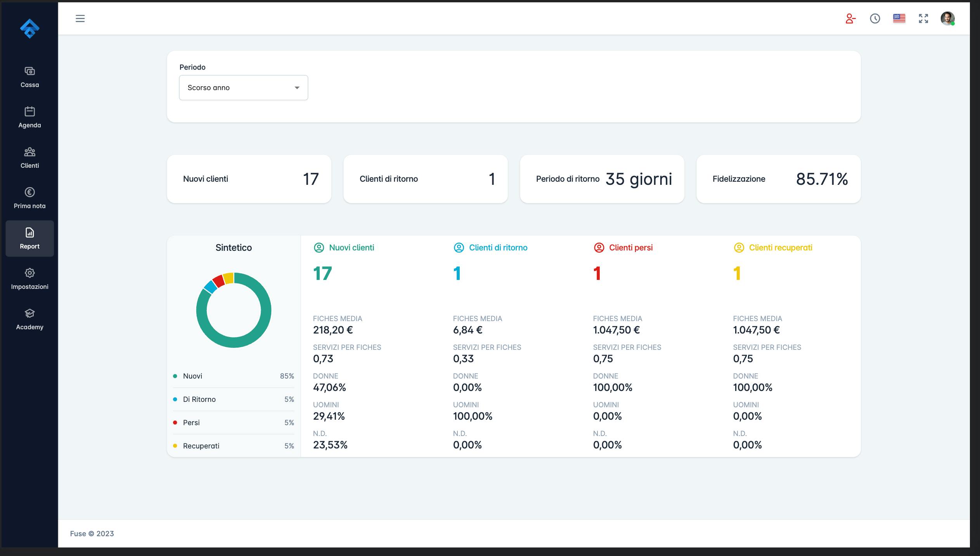The image size is (980, 556).
Task: Click green user icon beside Nuovi clienti
Action: [x=319, y=248]
